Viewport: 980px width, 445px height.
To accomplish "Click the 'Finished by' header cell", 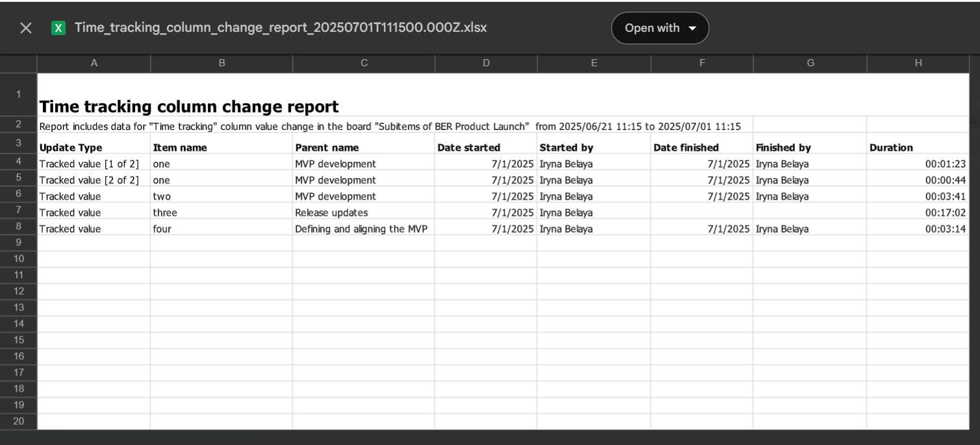I will (810, 147).
